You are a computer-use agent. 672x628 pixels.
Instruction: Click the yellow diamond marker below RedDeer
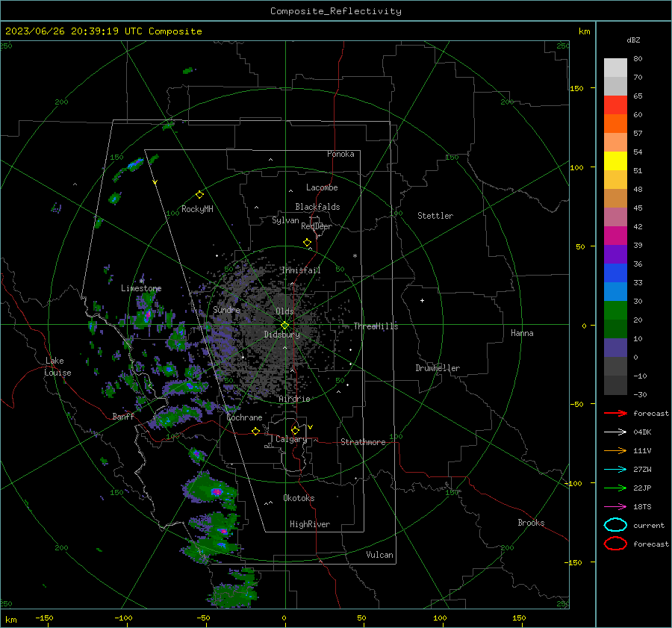(x=307, y=243)
